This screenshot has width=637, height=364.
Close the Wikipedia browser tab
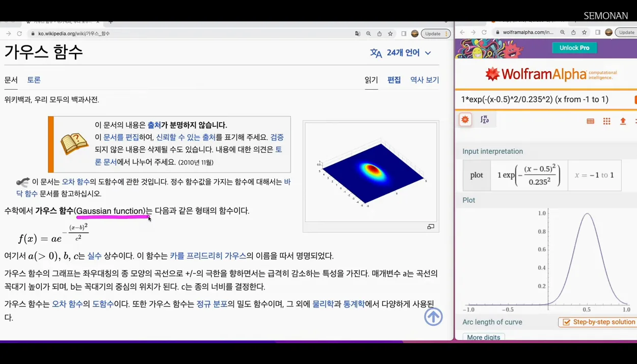pyautogui.click(x=98, y=22)
